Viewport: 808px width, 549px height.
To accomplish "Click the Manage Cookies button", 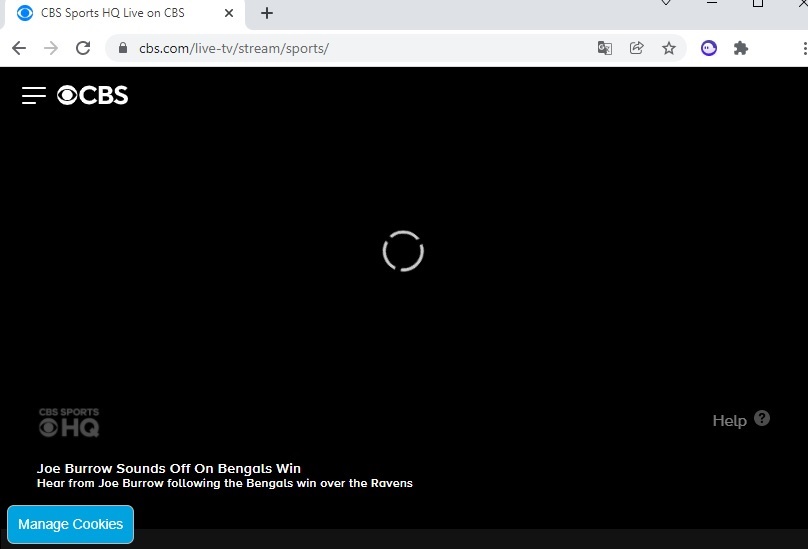I will pos(71,524).
